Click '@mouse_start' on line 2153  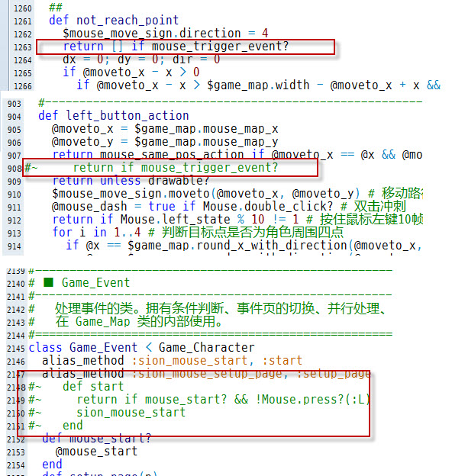click(x=97, y=452)
